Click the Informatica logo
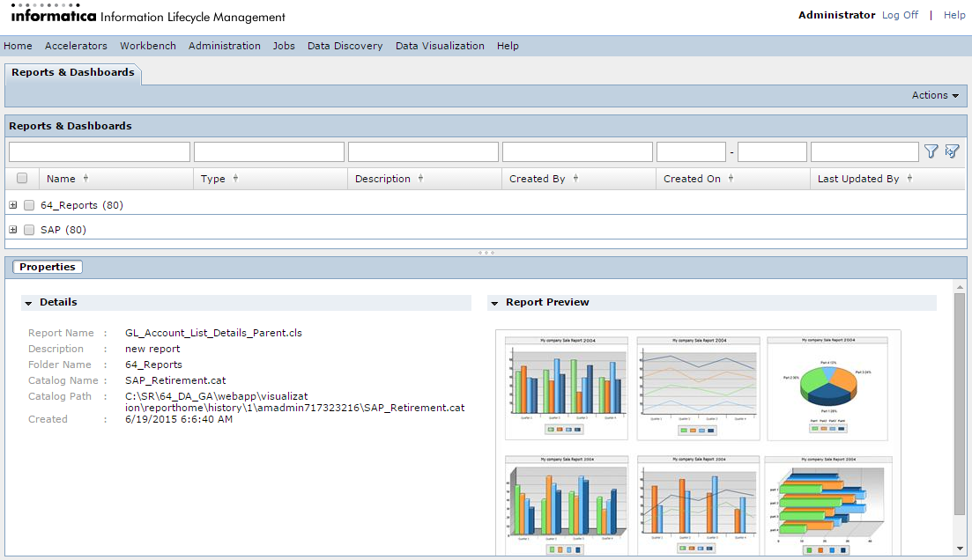The image size is (972, 560). point(53,13)
